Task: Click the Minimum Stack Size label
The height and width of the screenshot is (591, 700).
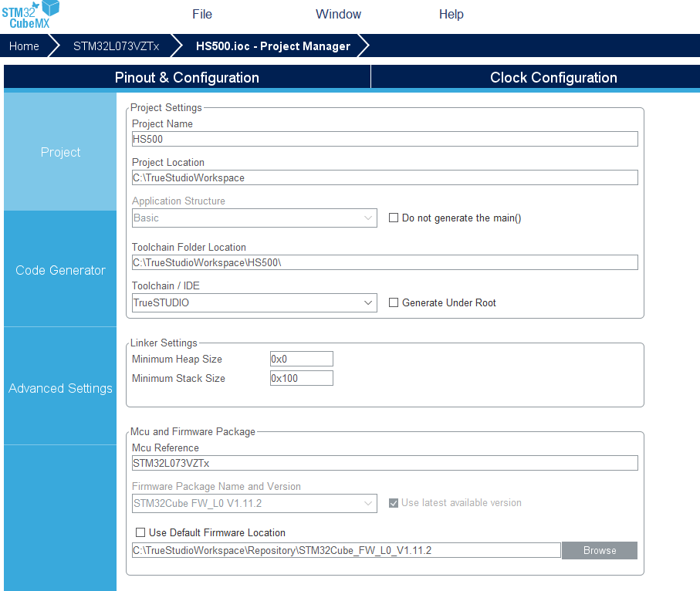Action: (x=178, y=378)
